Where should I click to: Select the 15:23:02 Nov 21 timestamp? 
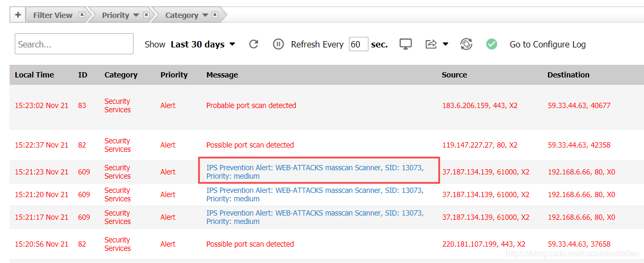coord(42,105)
